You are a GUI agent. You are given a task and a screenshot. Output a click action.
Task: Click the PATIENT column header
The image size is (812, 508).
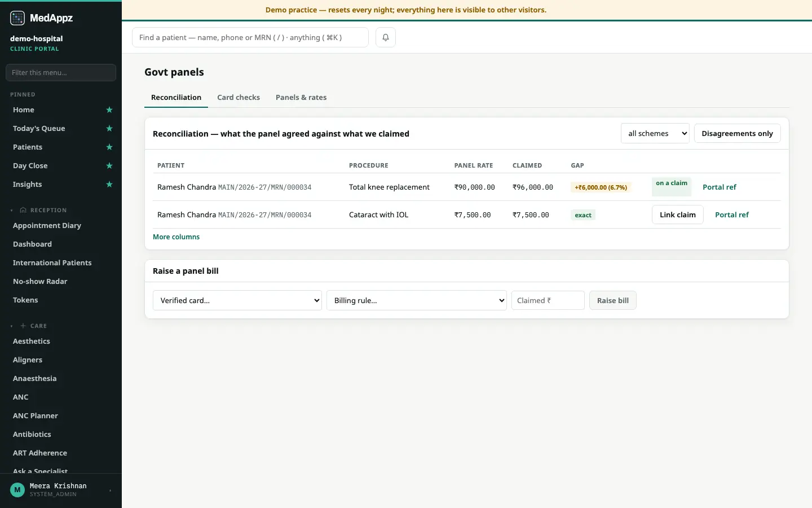[x=171, y=165]
